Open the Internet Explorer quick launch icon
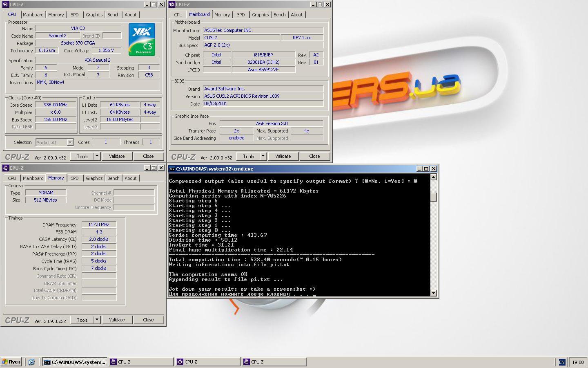The width and height of the screenshot is (588, 368). [31, 362]
